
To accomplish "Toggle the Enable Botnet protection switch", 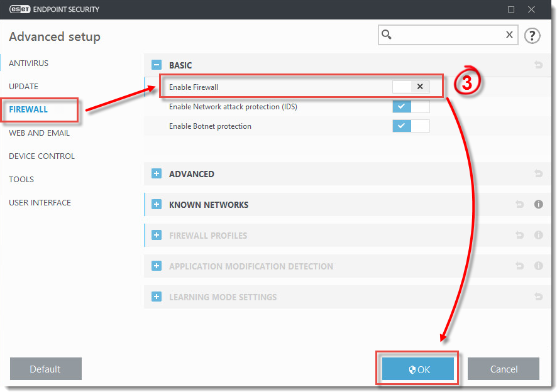I will tap(411, 126).
